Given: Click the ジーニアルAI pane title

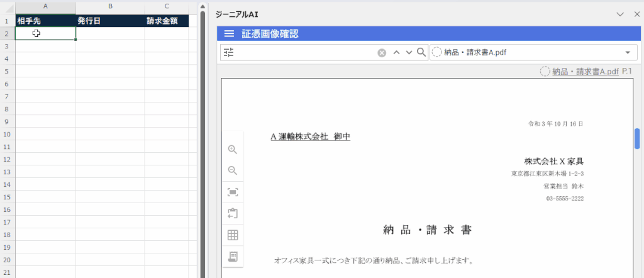Looking at the screenshot, I should (236, 14).
